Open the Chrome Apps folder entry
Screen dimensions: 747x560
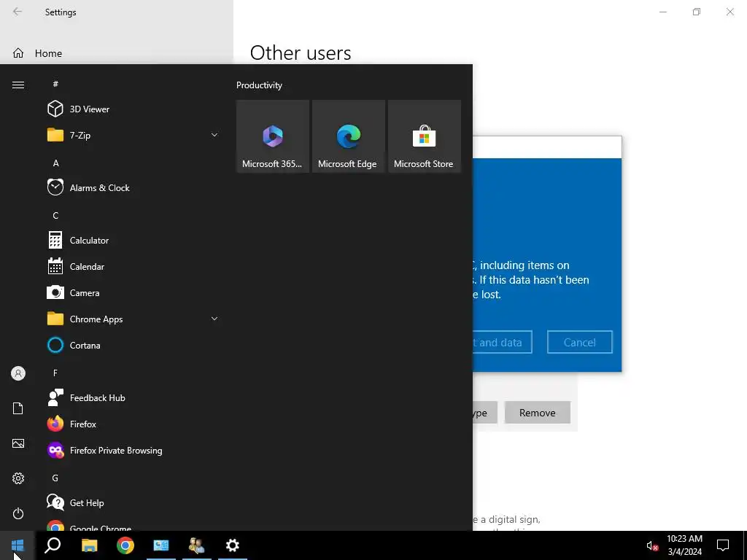tap(133, 319)
